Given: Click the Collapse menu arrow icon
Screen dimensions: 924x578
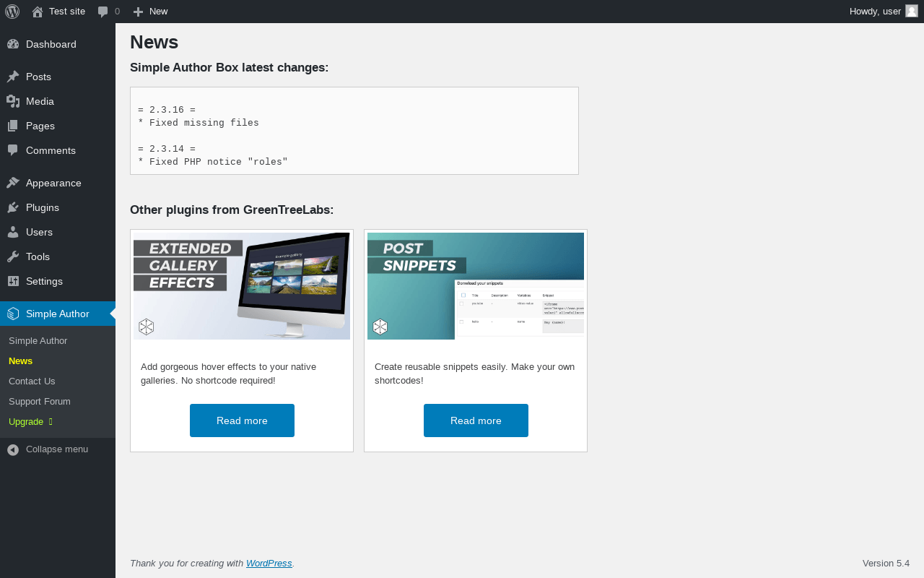Looking at the screenshot, I should 13,449.
